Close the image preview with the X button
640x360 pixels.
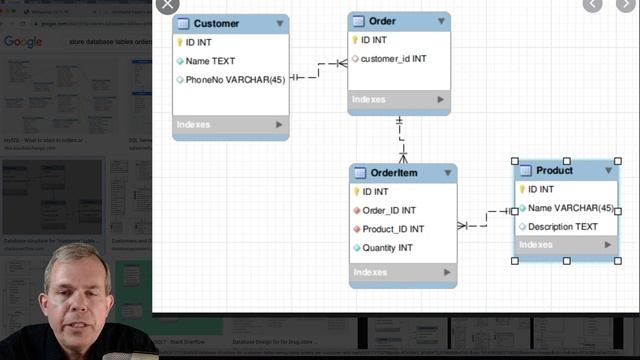167,4
